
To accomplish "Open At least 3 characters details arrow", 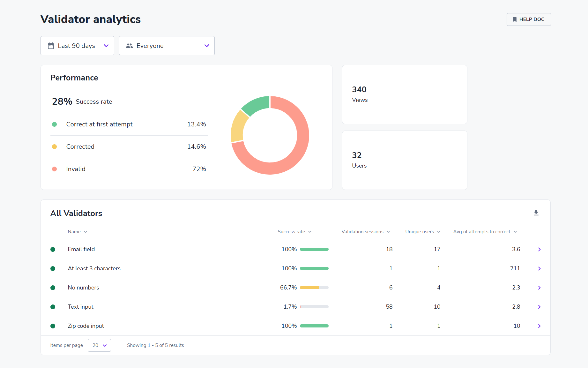I will tap(539, 268).
